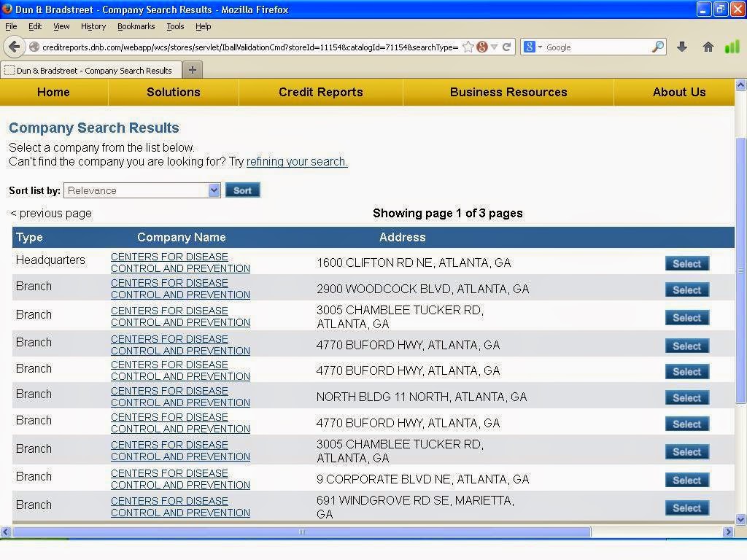The width and height of the screenshot is (747, 560).
Task: Open company link for 9 Corporate Blvd row
Action: click(x=181, y=479)
